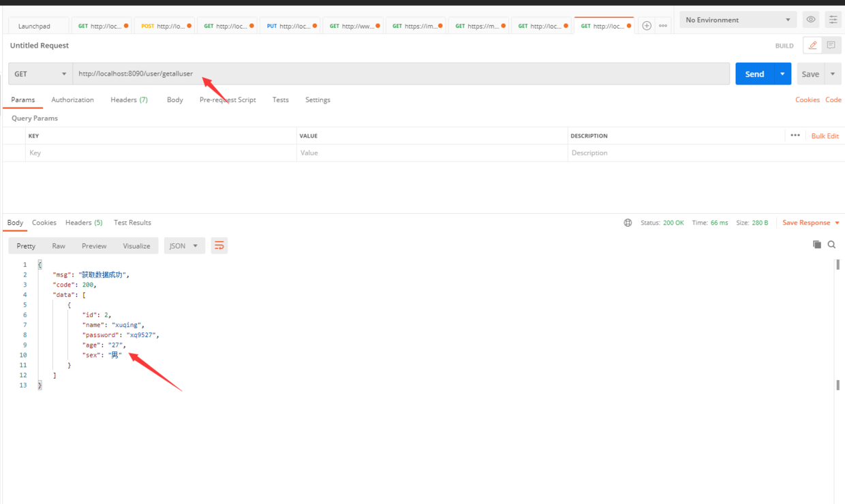Open the GET https://im... request tab

(416, 26)
